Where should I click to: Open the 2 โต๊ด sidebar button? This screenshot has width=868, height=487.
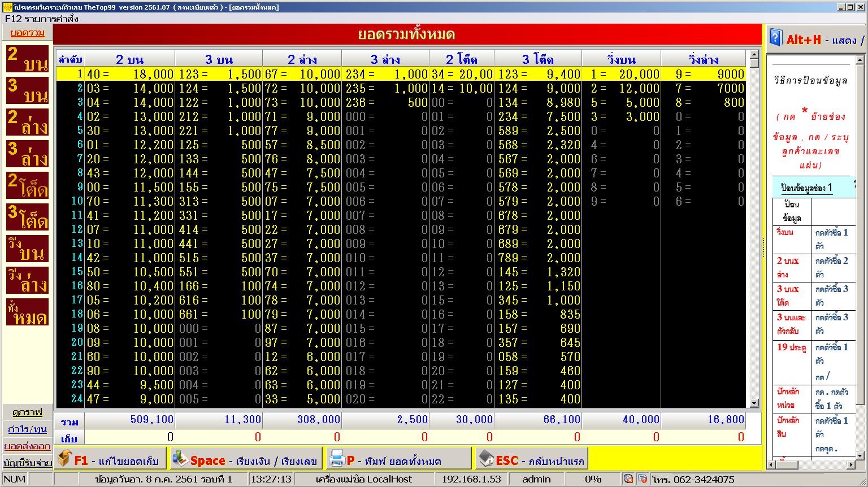coord(27,185)
